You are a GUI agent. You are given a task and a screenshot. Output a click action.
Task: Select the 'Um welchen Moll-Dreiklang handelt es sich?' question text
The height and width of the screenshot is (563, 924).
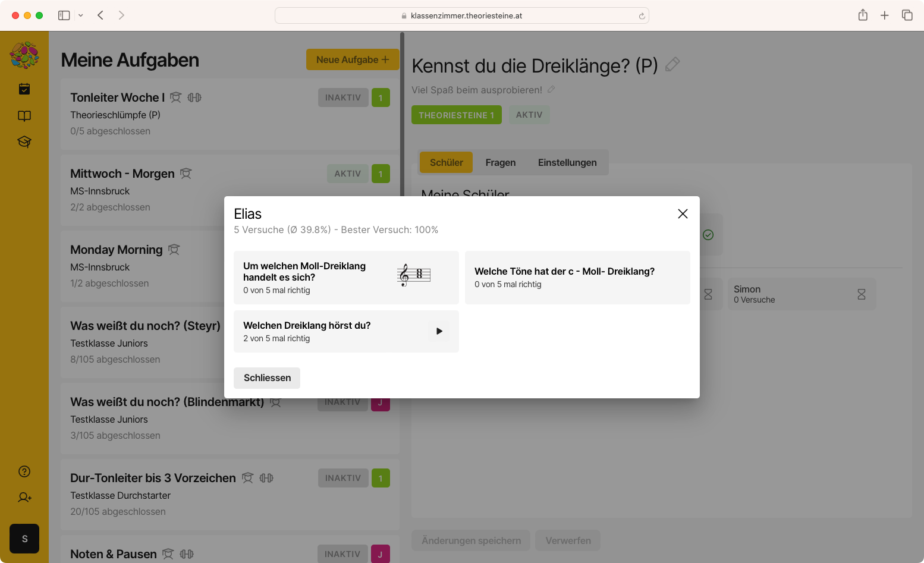[304, 272]
